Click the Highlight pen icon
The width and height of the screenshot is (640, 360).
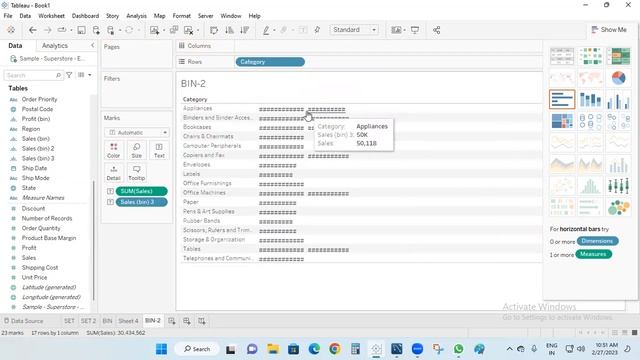[266, 30]
